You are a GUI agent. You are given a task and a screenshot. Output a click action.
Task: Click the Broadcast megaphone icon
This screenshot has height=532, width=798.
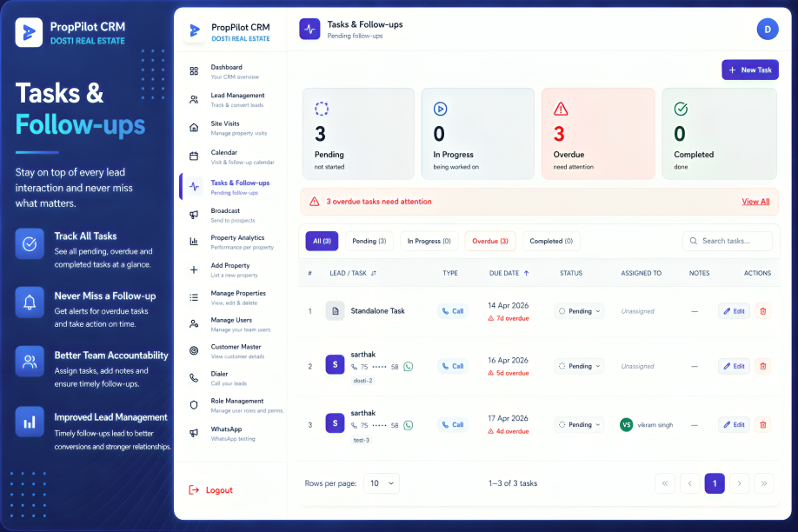tap(194, 215)
